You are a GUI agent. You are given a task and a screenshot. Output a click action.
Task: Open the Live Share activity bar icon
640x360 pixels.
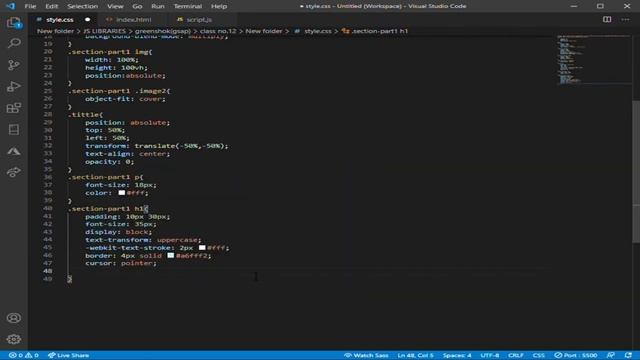pyautogui.click(x=13, y=172)
